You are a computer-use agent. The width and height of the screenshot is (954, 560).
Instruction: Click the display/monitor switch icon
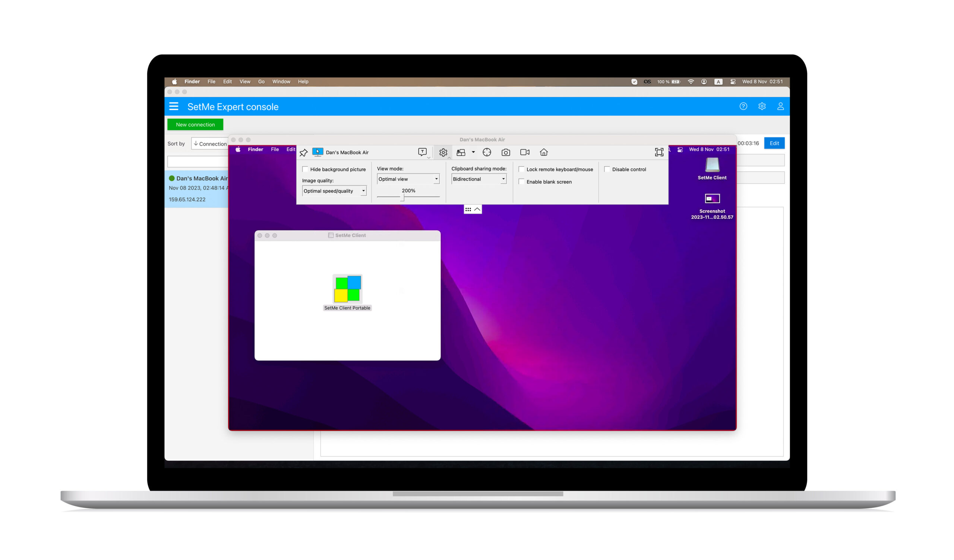point(463,152)
